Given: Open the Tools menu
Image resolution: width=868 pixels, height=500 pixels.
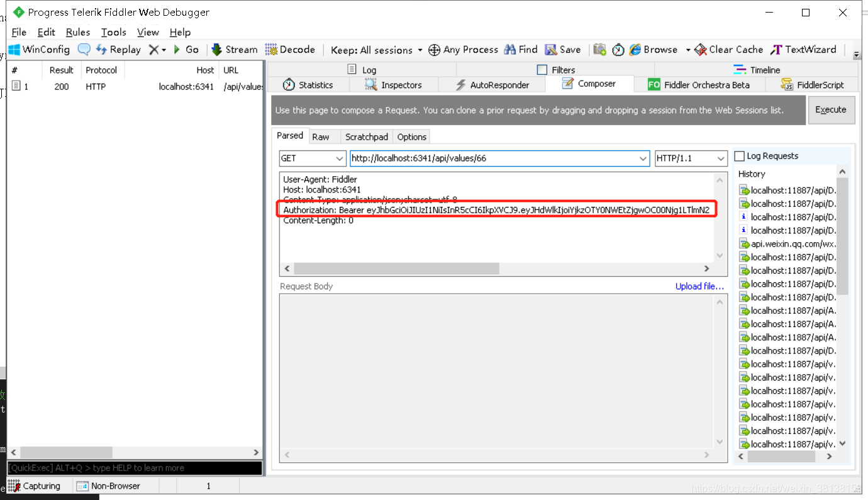Looking at the screenshot, I should coord(114,32).
